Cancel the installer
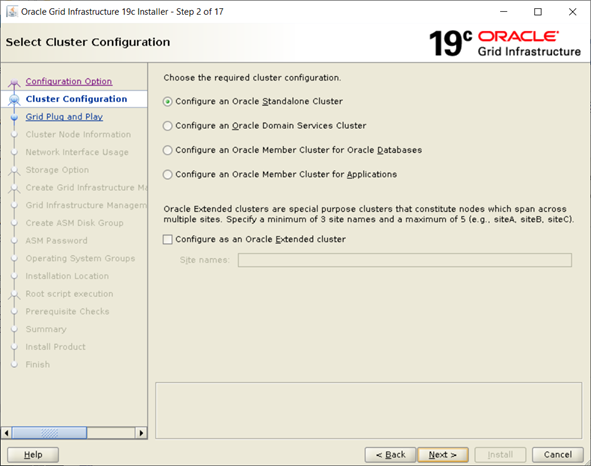 point(558,455)
